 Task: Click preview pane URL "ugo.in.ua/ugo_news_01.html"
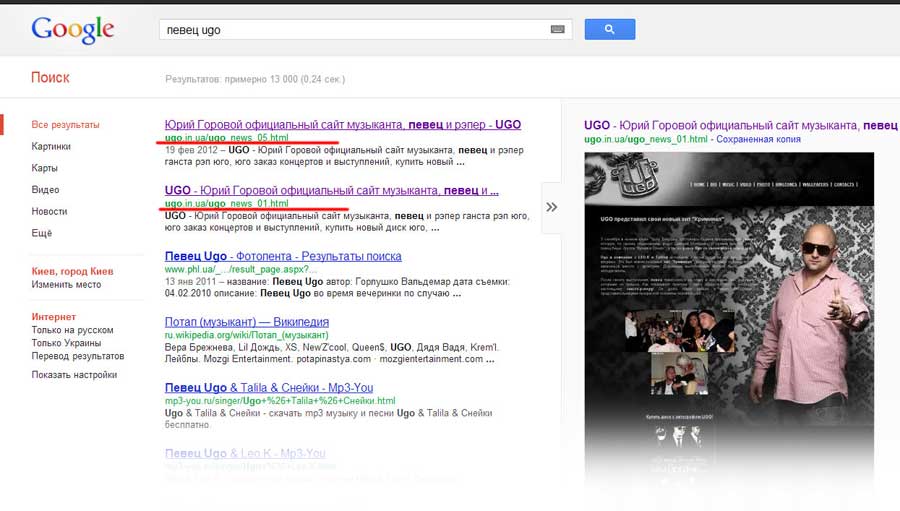click(x=646, y=140)
